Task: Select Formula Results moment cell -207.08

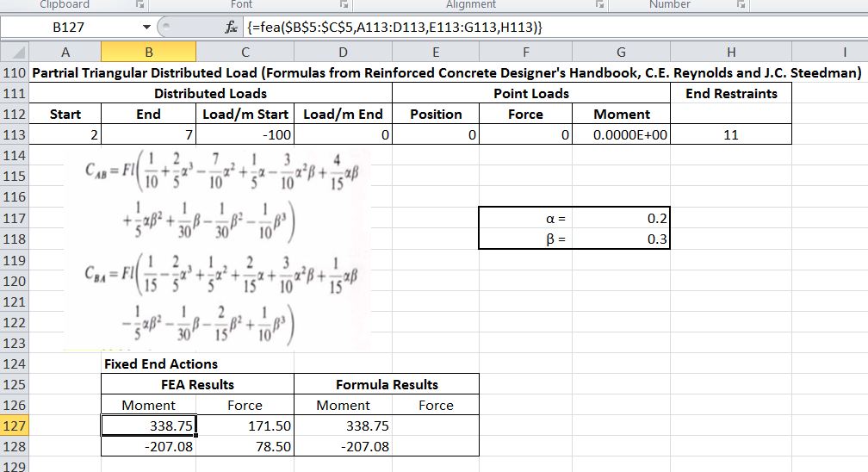Action: pos(343,446)
